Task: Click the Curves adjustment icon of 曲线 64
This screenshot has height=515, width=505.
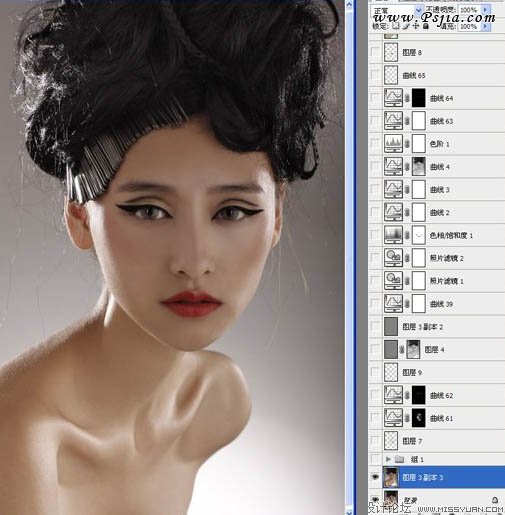Action: (x=393, y=98)
